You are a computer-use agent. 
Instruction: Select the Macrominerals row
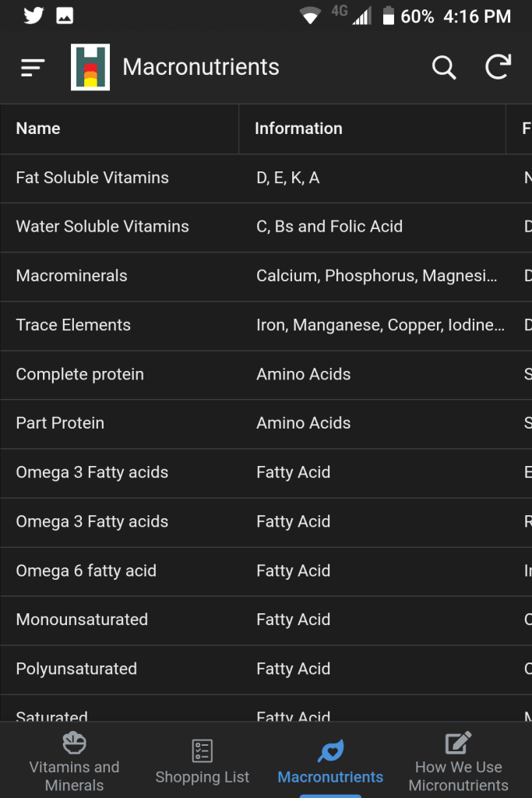pyautogui.click(x=72, y=276)
